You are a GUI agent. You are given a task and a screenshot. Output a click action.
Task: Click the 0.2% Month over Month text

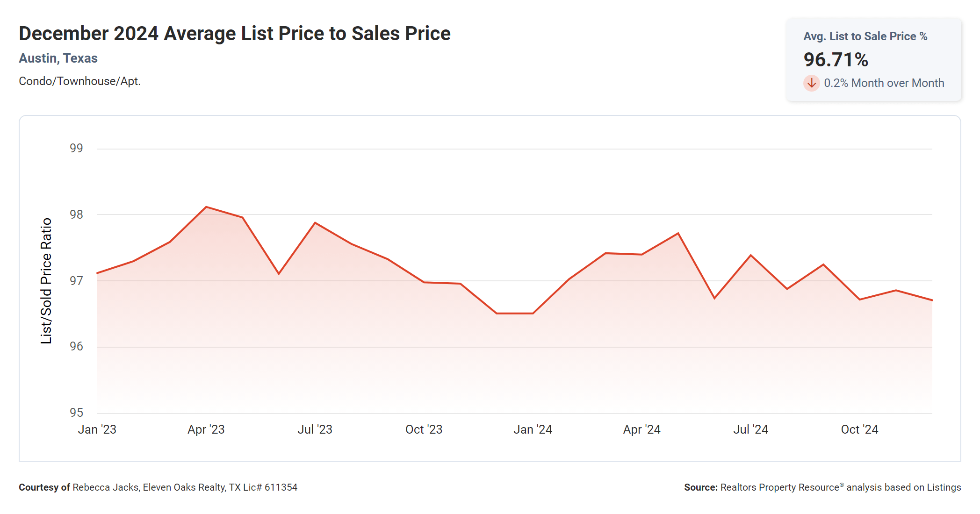coord(884,83)
